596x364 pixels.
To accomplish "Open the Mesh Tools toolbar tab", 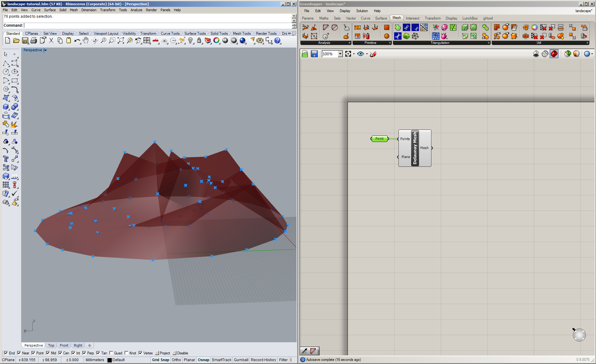I will click(x=241, y=34).
